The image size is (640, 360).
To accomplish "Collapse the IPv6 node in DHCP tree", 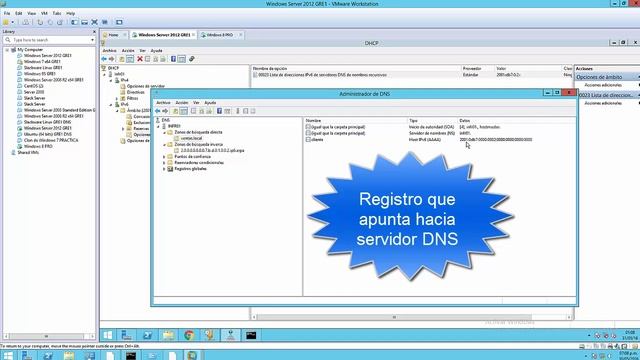I will pyautogui.click(x=111, y=105).
